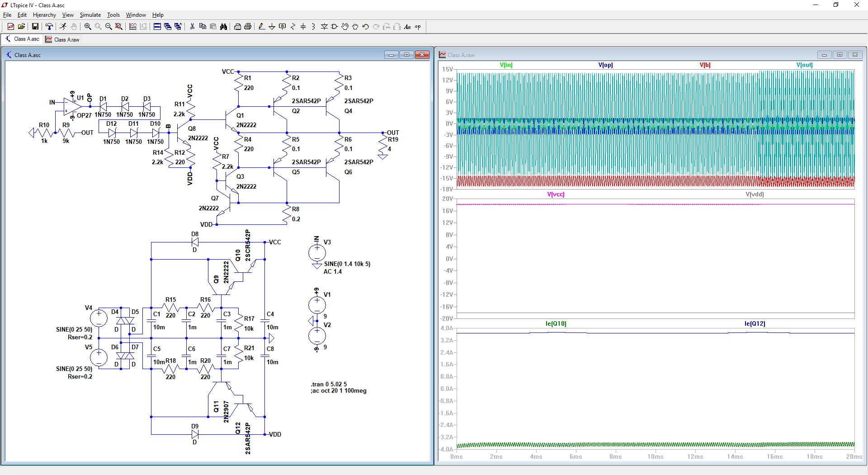Switch to the Class A.asc tab
Screen dimensions: 868x475
[x=23, y=39]
